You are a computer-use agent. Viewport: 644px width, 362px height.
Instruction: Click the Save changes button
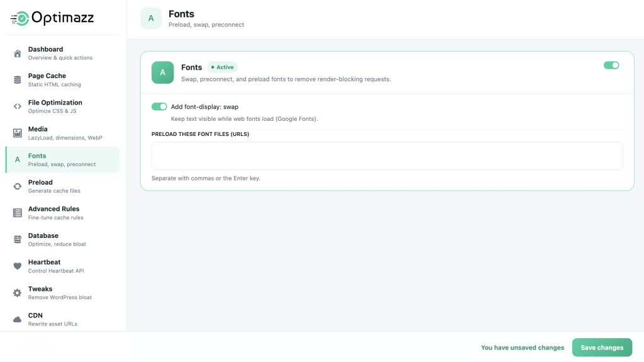pyautogui.click(x=602, y=348)
